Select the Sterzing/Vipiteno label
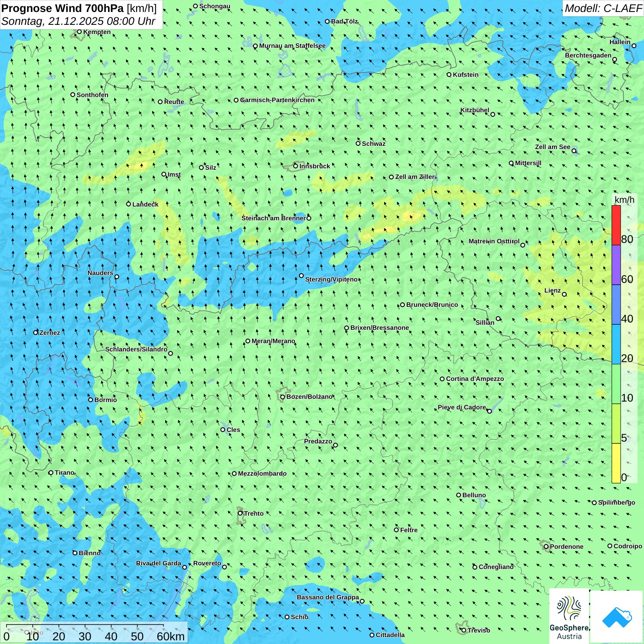Viewport: 644px width, 644px height. [x=331, y=279]
